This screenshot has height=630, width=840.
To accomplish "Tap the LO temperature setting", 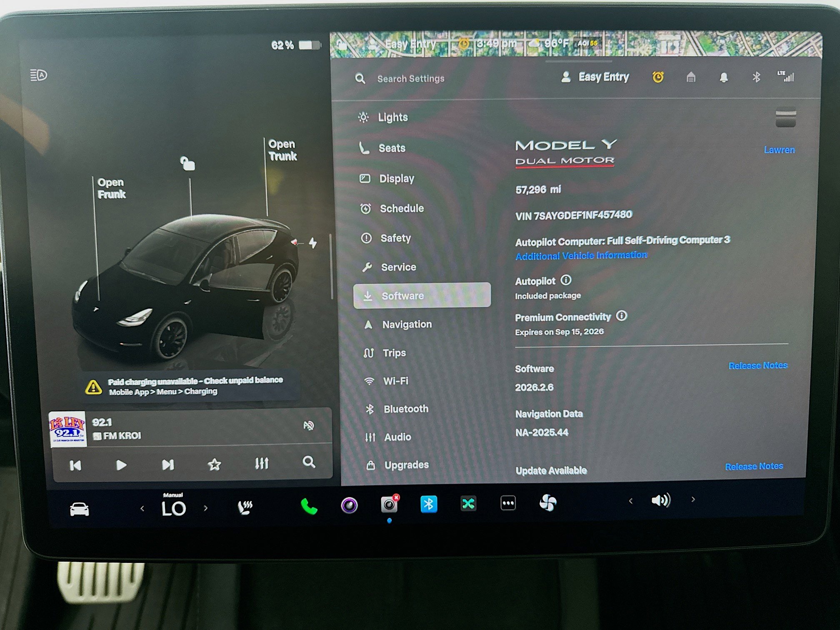I will [x=173, y=508].
